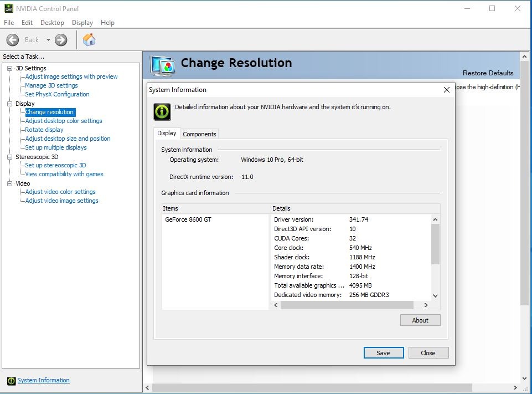Open Adjust desktop size and position

pyautogui.click(x=68, y=139)
